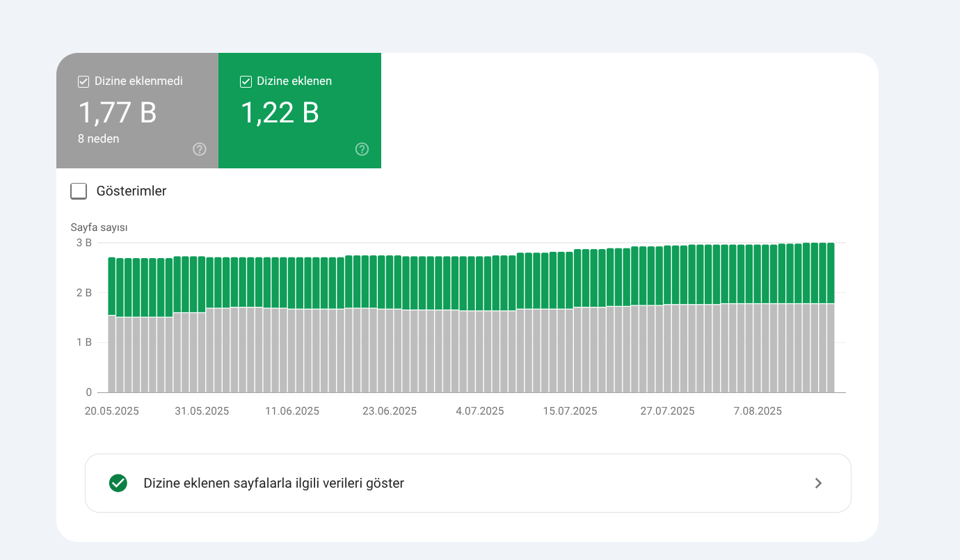
Task: Open Dizine eklenen sayfalarla ilgili verileri göster
Action: tap(468, 483)
